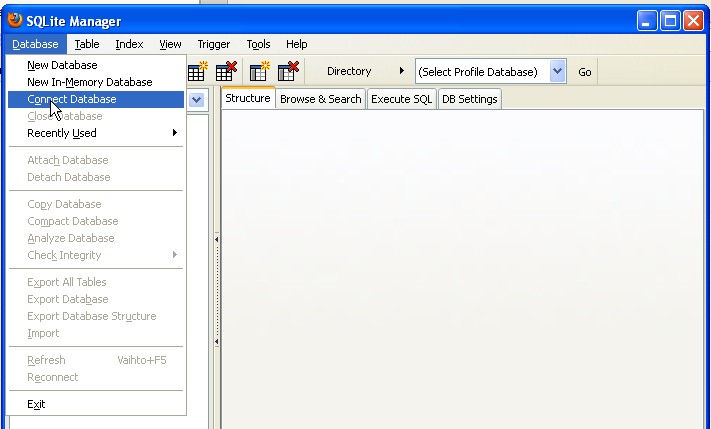Select Export All Tables menu item

coord(96,282)
